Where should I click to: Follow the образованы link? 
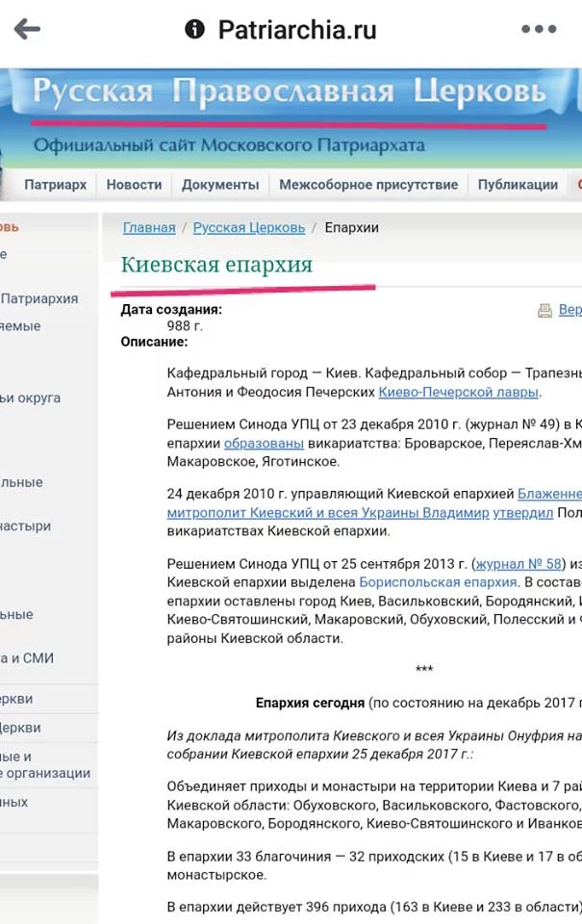(x=264, y=443)
